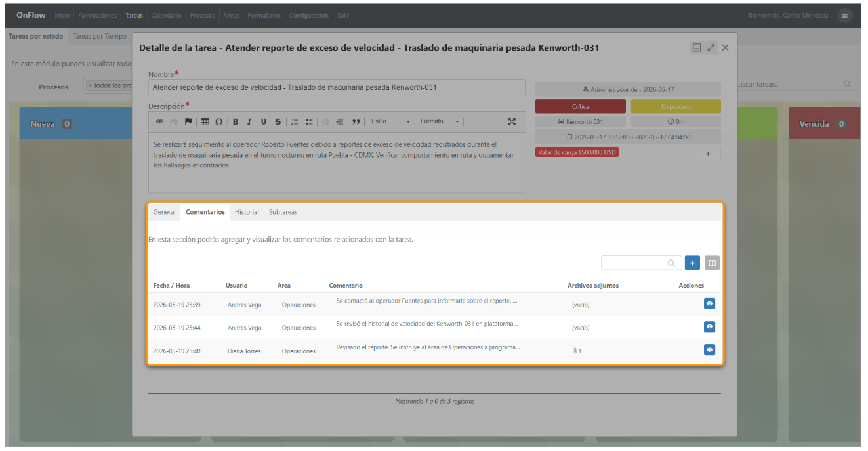Open the comments column chooser
Screen dimensions: 868x451
(713, 263)
